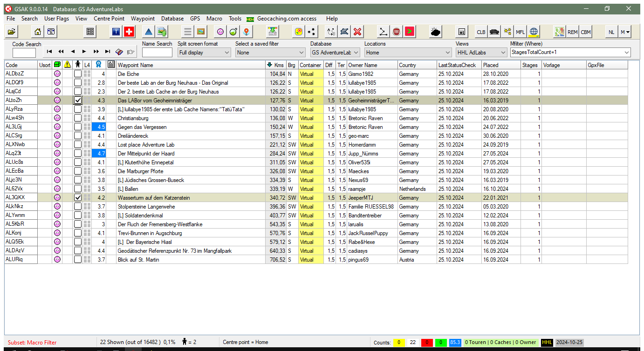Click the three dots network toolbar icon
Viewport: 644px width, 351px height.
tap(312, 32)
